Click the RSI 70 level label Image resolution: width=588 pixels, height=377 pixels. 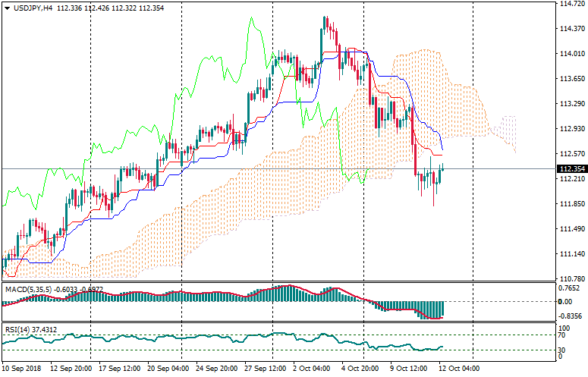coord(562,335)
